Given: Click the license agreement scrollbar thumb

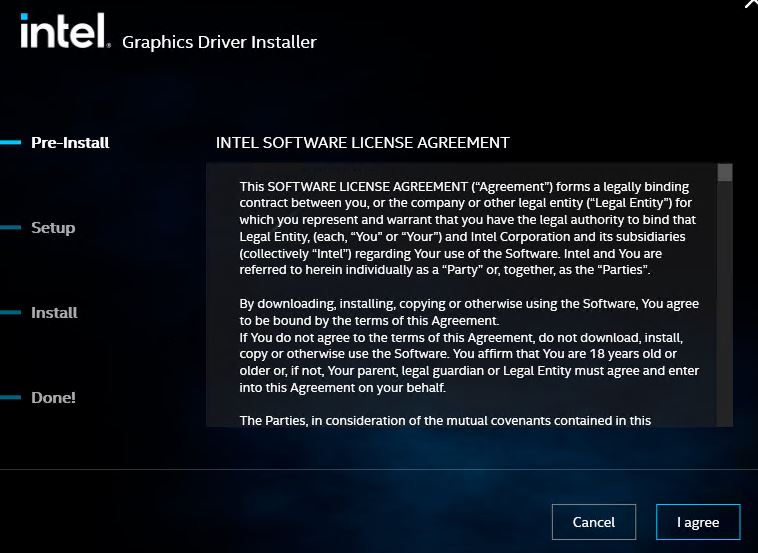Looking at the screenshot, I should coord(725,173).
